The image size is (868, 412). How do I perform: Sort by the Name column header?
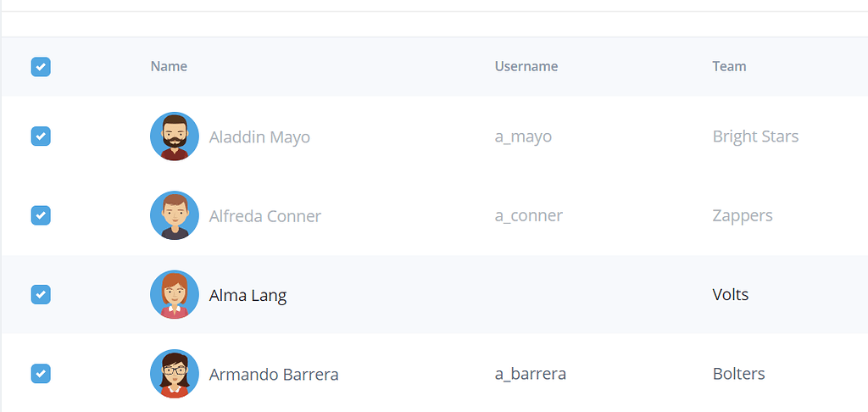169,66
